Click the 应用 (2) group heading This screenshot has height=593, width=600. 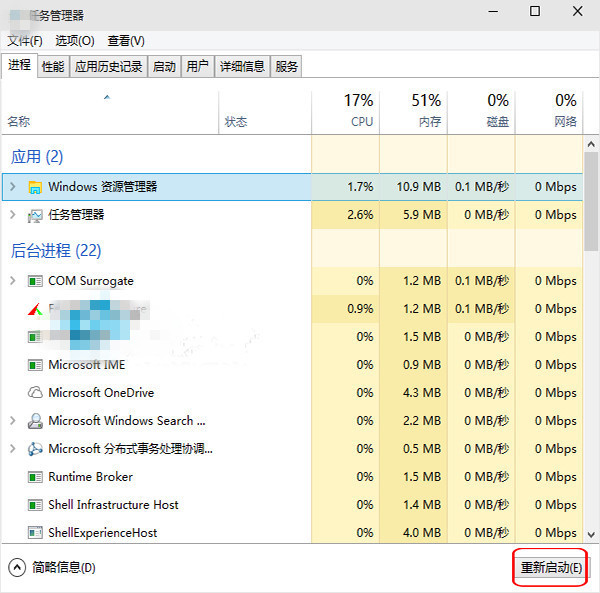[x=37, y=157]
